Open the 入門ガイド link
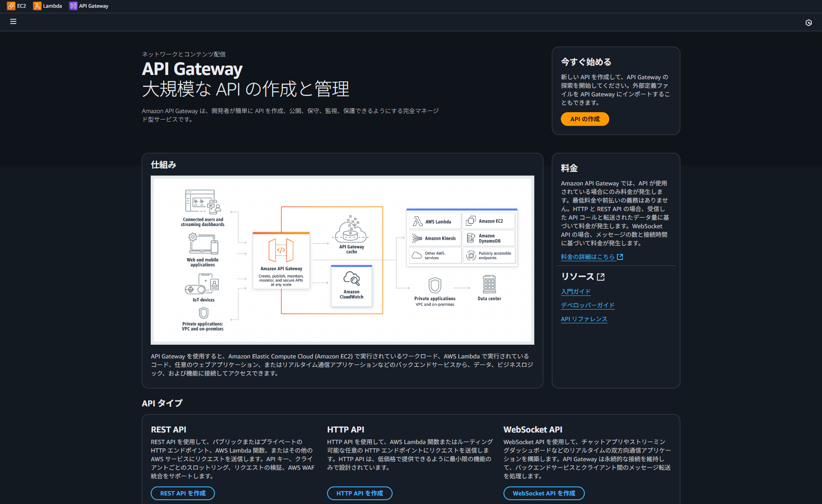 [575, 292]
